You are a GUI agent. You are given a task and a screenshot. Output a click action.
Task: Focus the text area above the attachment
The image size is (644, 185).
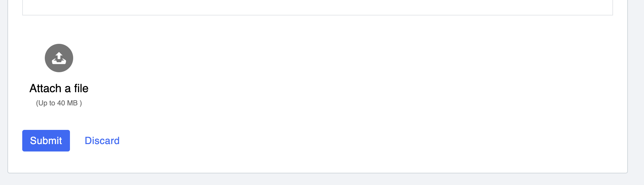click(x=317, y=7)
